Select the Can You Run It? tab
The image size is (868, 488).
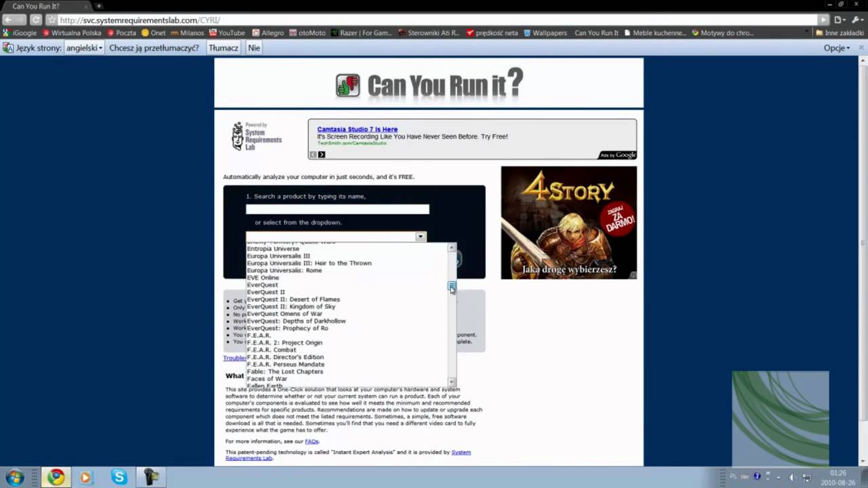(x=47, y=6)
